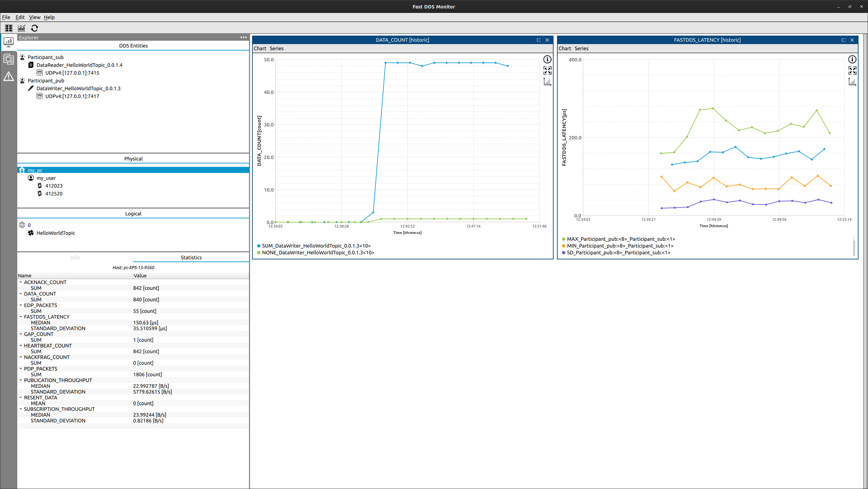Viewport: 868px width, 489px height.
Task: Collapse the PDP_PACKETS statistics row
Action: coord(21,369)
